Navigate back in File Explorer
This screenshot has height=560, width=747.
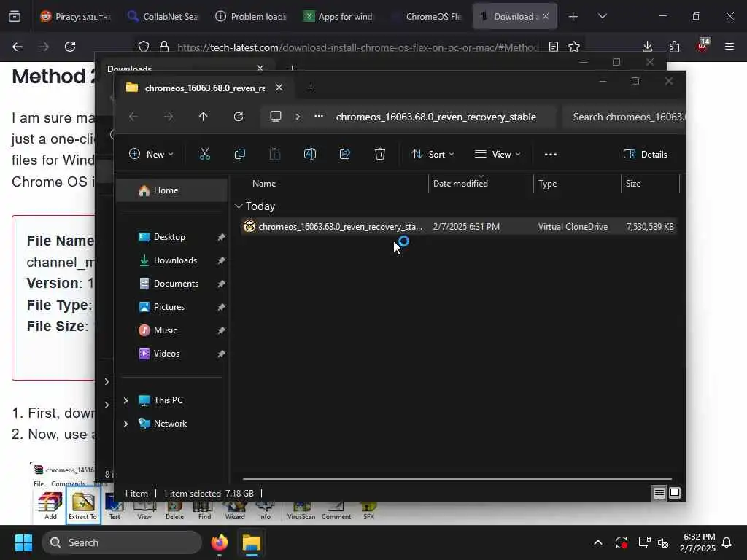click(133, 117)
